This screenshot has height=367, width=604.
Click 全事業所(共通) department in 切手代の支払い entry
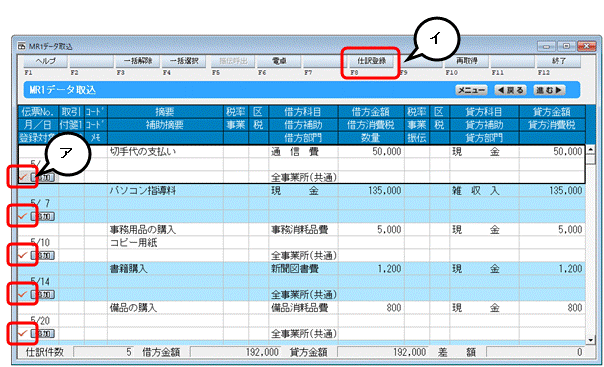[x=304, y=177]
